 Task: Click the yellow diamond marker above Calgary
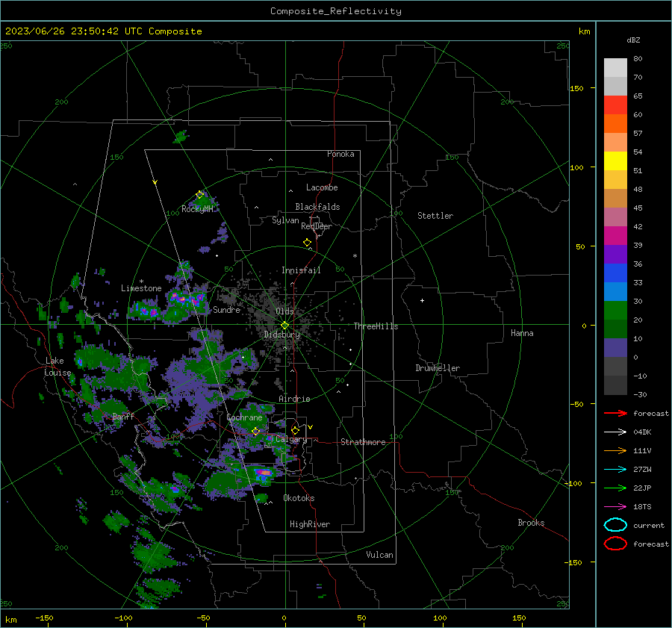295,430
